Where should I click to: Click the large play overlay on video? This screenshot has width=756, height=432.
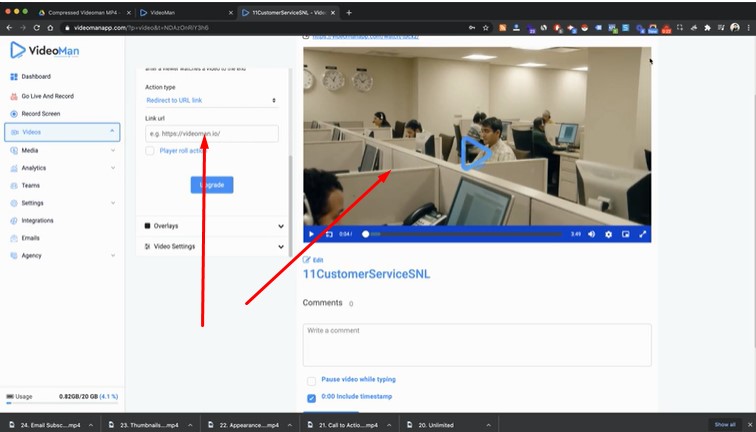pos(476,153)
